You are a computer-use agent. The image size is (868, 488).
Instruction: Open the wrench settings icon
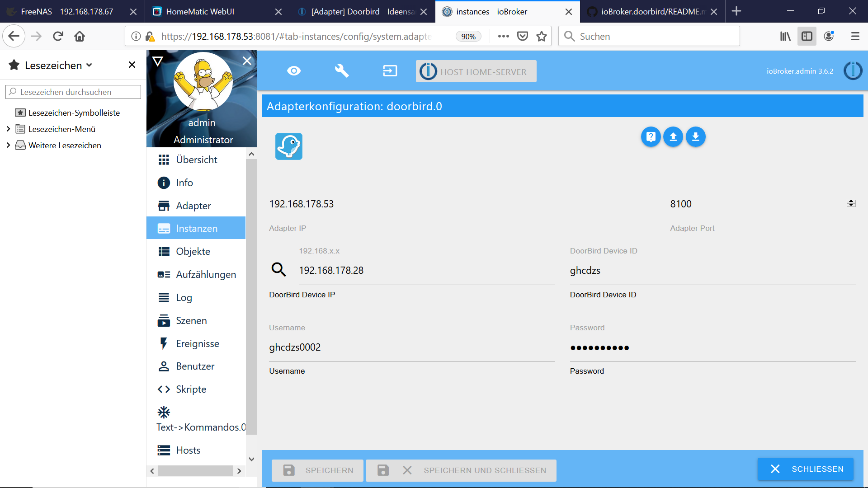tap(341, 71)
